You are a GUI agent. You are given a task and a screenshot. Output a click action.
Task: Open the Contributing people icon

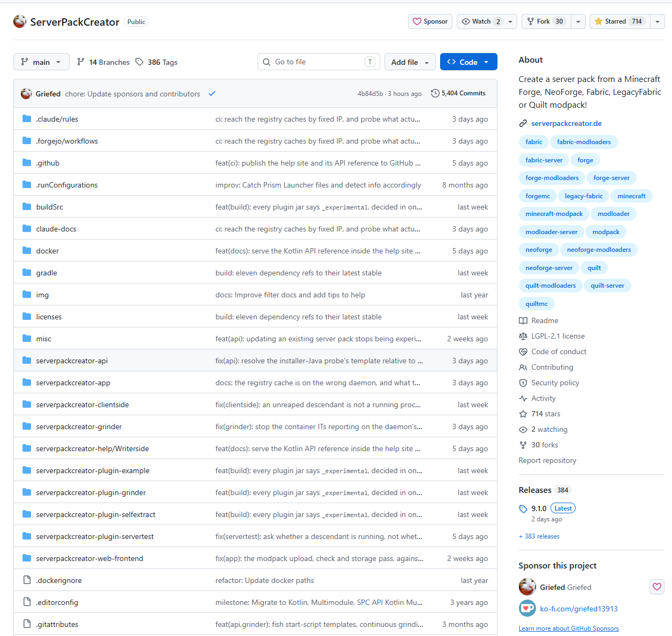523,367
